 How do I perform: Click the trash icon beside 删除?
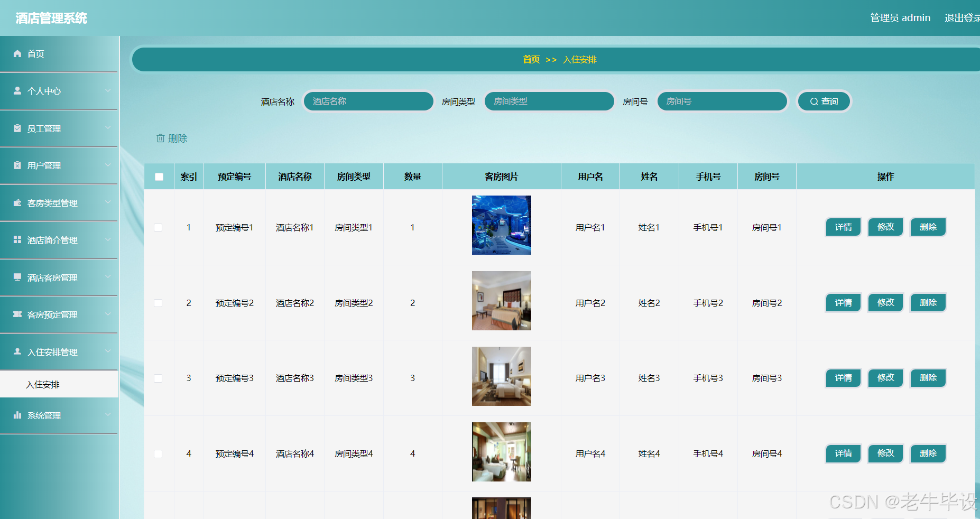[161, 138]
